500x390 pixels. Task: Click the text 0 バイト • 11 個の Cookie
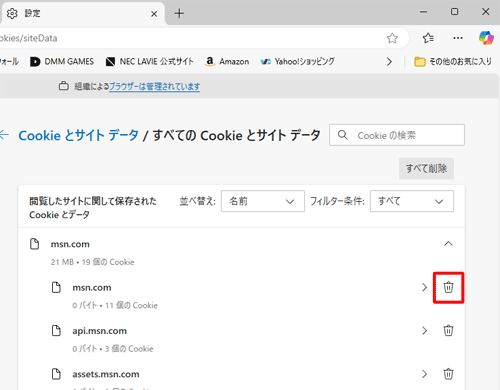(x=115, y=305)
